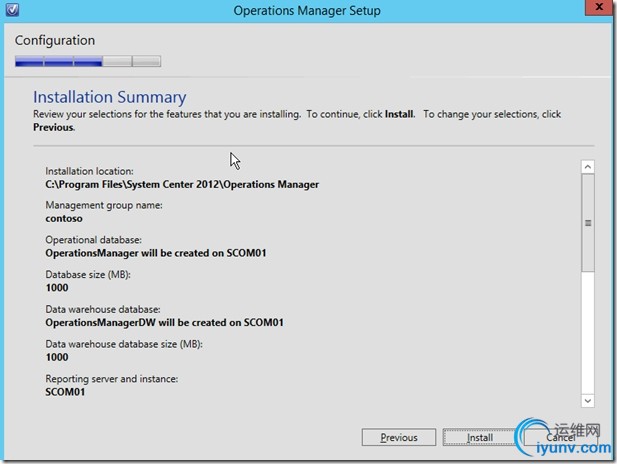The image size is (617, 464).
Task: Click the Previous button
Action: pos(399,437)
